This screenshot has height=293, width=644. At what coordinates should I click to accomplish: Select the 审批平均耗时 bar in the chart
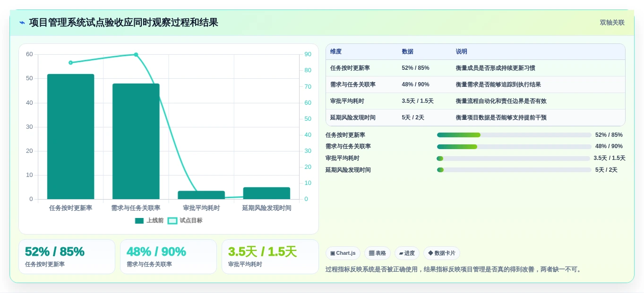(201, 195)
